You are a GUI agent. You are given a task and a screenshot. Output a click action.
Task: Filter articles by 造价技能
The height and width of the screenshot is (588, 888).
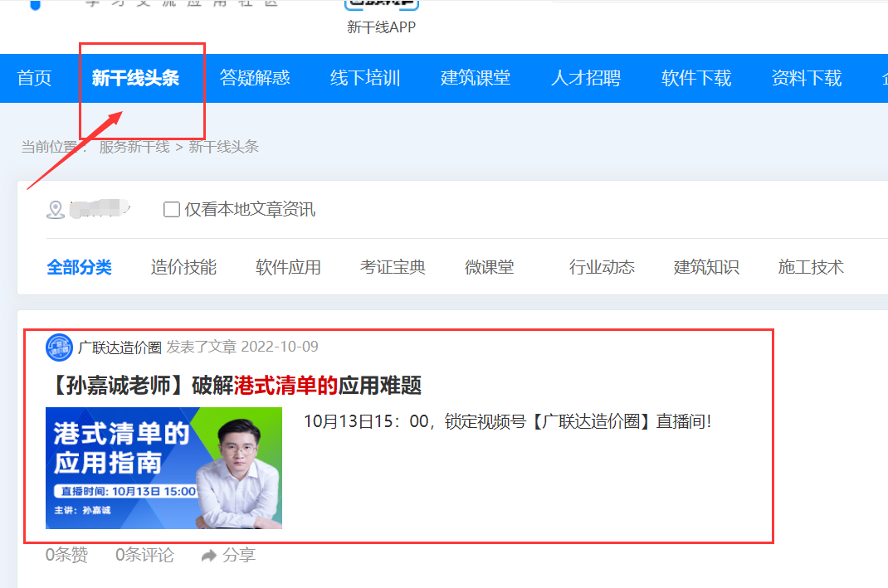pos(183,267)
